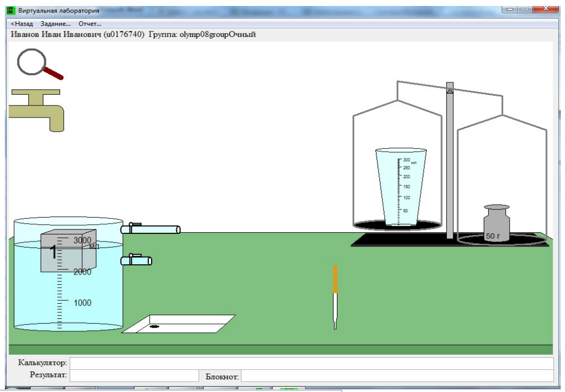Select the 50 г weight
This screenshot has height=392, width=565.
pyautogui.click(x=497, y=224)
